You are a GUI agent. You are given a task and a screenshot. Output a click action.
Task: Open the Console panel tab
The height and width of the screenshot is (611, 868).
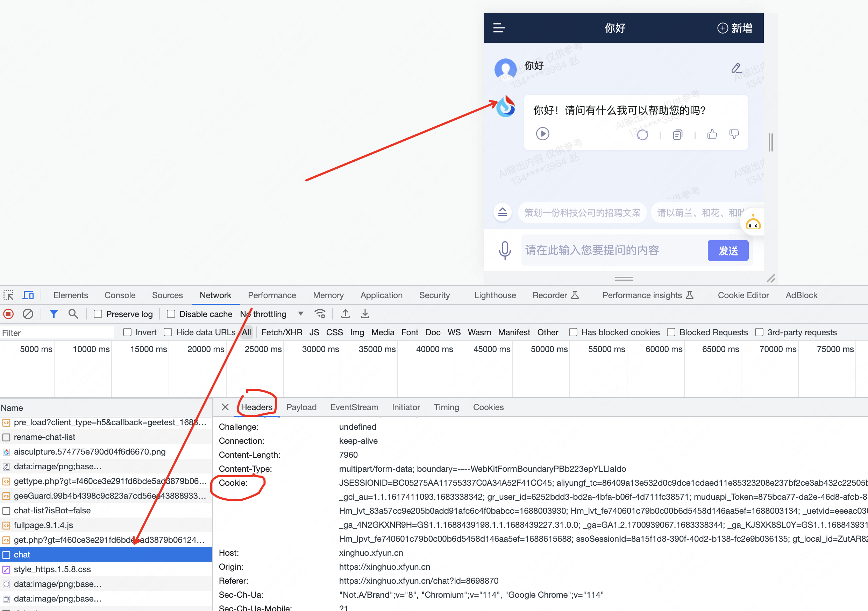pos(120,295)
